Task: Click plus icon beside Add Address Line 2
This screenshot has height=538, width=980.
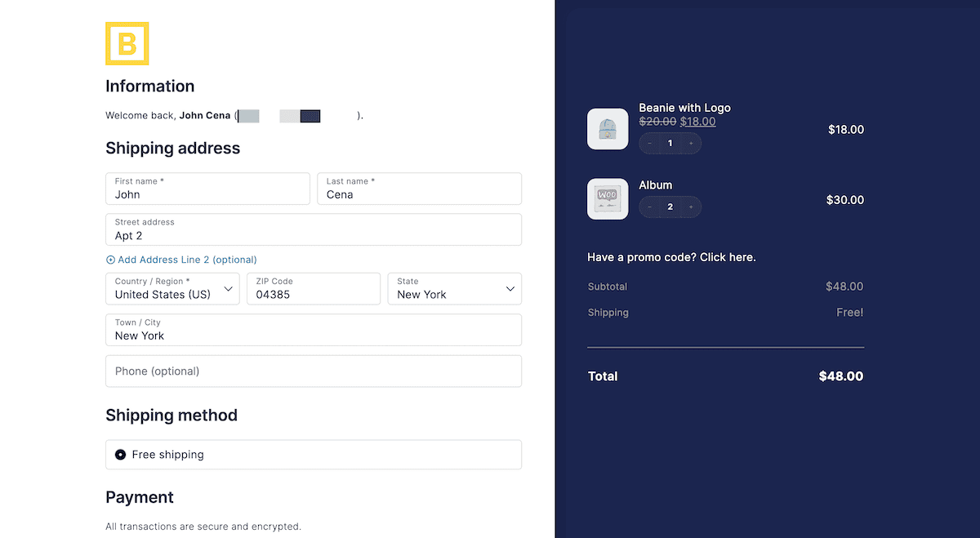Action: pos(110,260)
